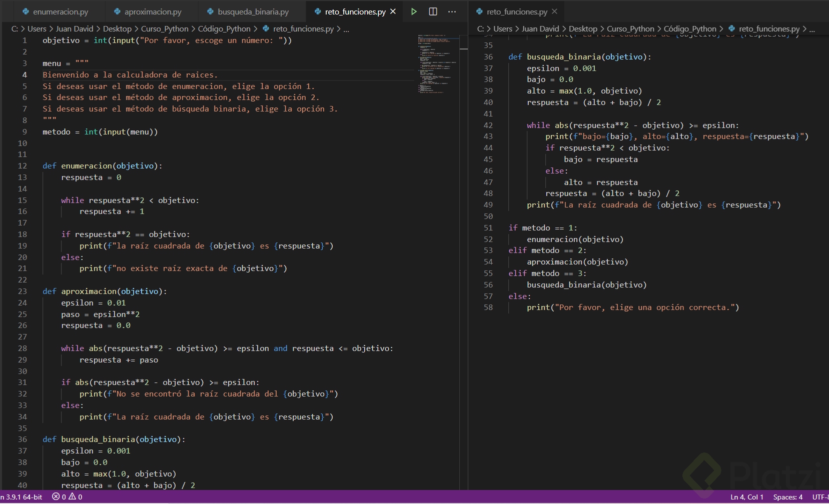The height and width of the screenshot is (504, 829).
Task: Open Desktop breadcrumb in right editor
Action: 583,29
